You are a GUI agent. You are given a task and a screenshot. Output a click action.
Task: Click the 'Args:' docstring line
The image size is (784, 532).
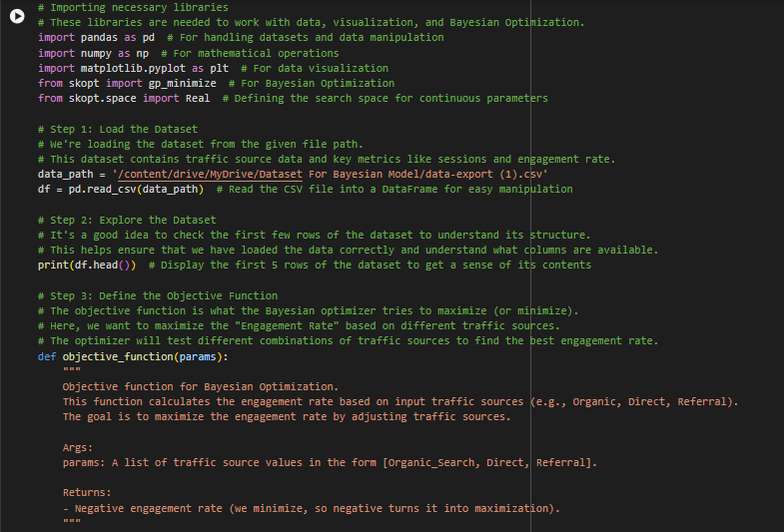78,447
